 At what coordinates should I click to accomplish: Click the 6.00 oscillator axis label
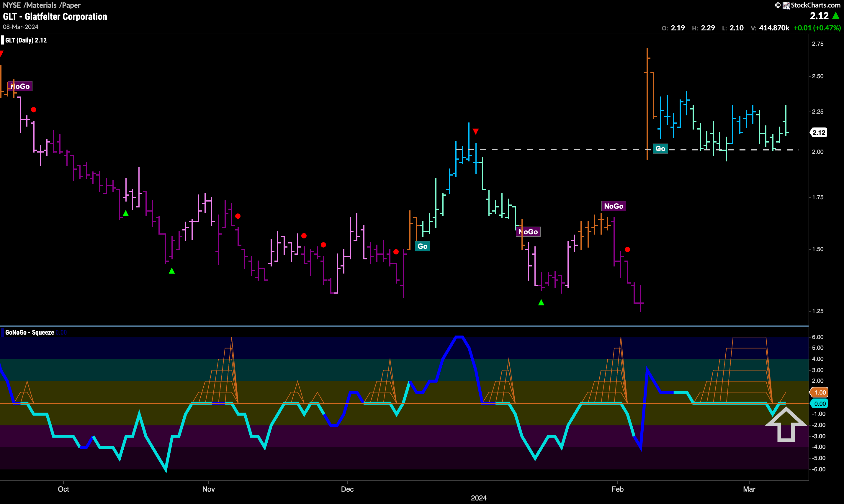coord(817,337)
